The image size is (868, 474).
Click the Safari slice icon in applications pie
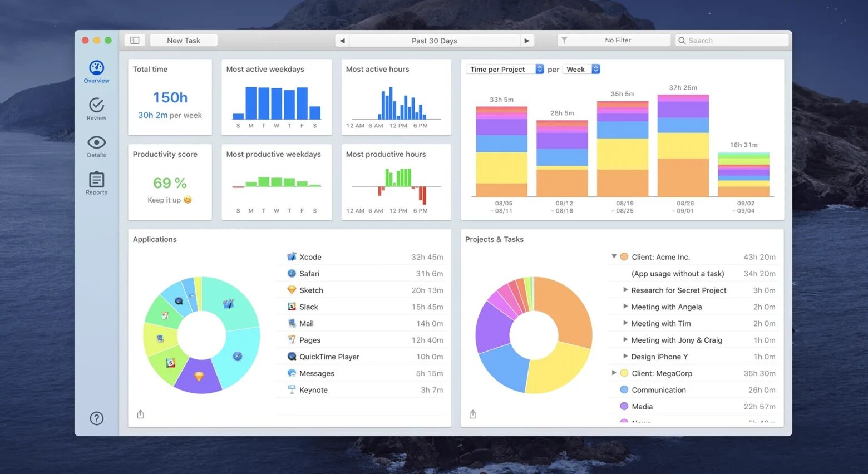pyautogui.click(x=238, y=356)
